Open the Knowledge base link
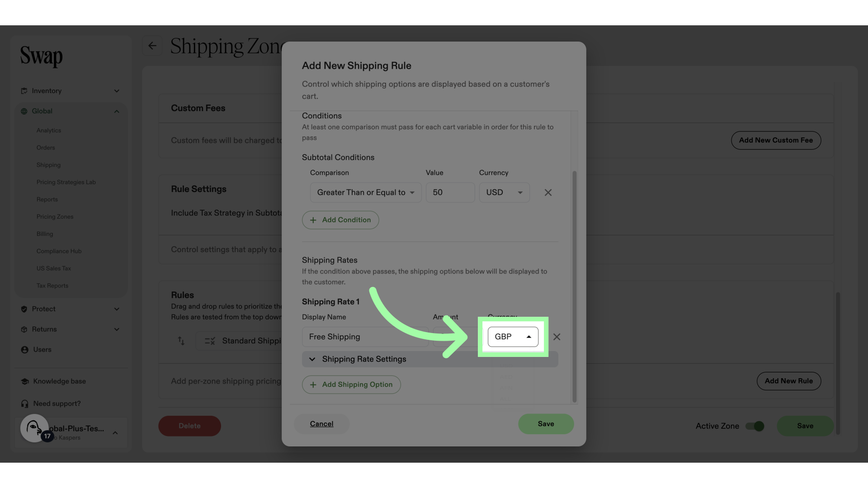Screen dimensions: 868x488 pos(59,381)
